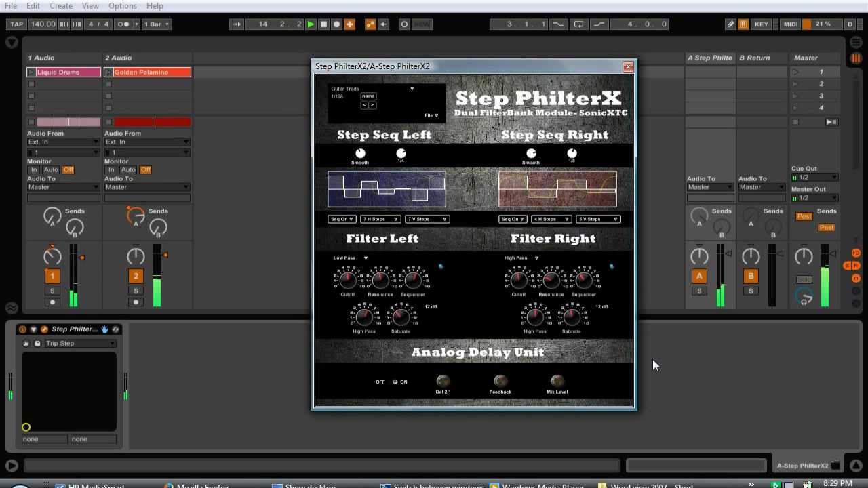The image size is (868, 488).
Task: Open the Options menu
Action: tap(123, 6)
